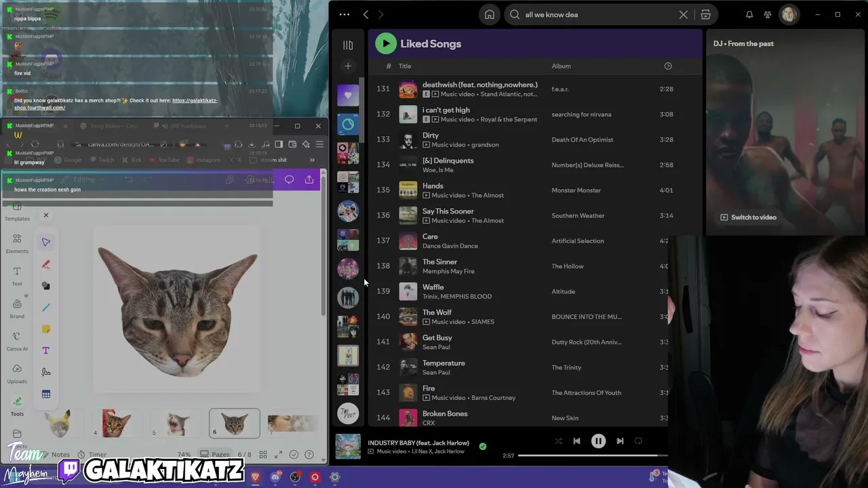Select Canva page 4 thumbnail

pyautogui.click(x=117, y=423)
